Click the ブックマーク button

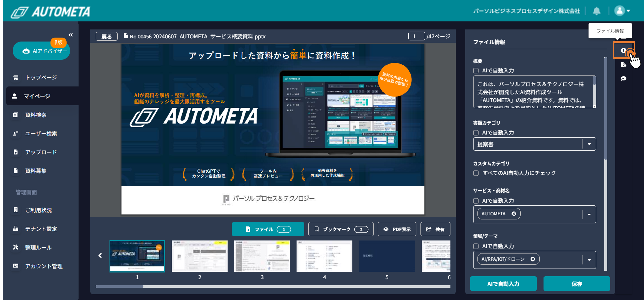click(341, 229)
